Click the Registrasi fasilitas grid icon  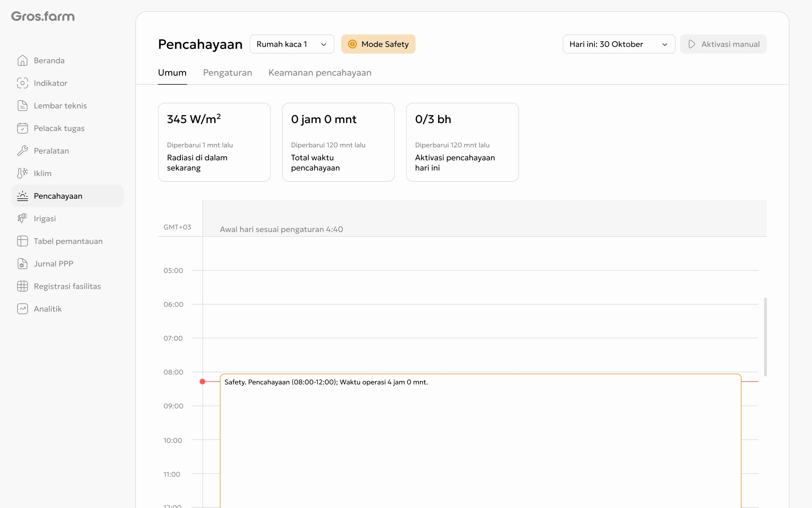23,286
